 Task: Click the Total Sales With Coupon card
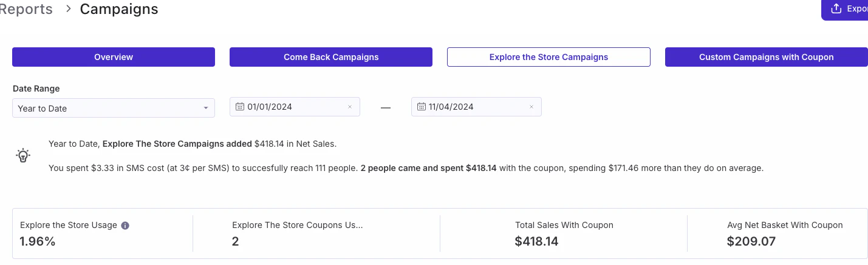[x=564, y=233]
